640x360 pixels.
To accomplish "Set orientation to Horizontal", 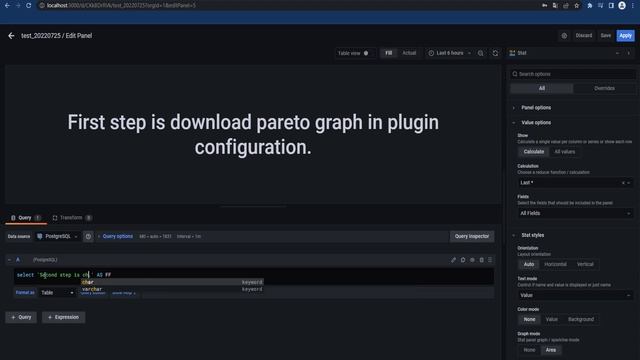I will click(x=556, y=264).
